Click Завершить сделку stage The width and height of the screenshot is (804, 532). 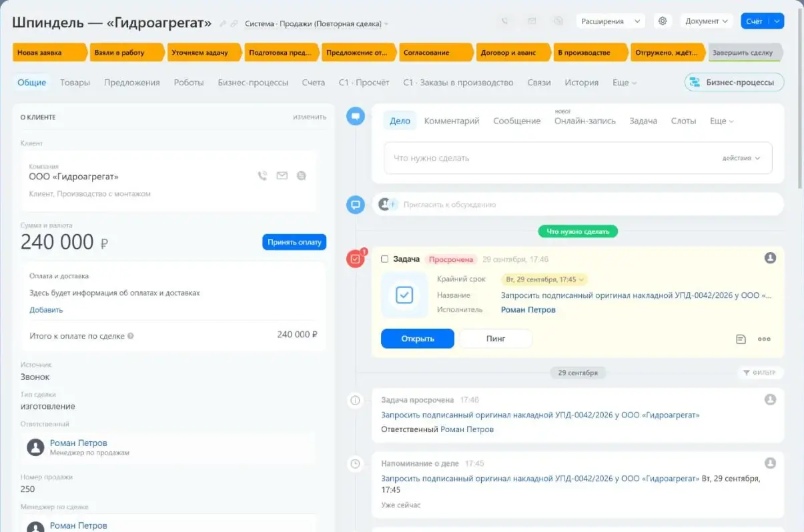coord(745,52)
